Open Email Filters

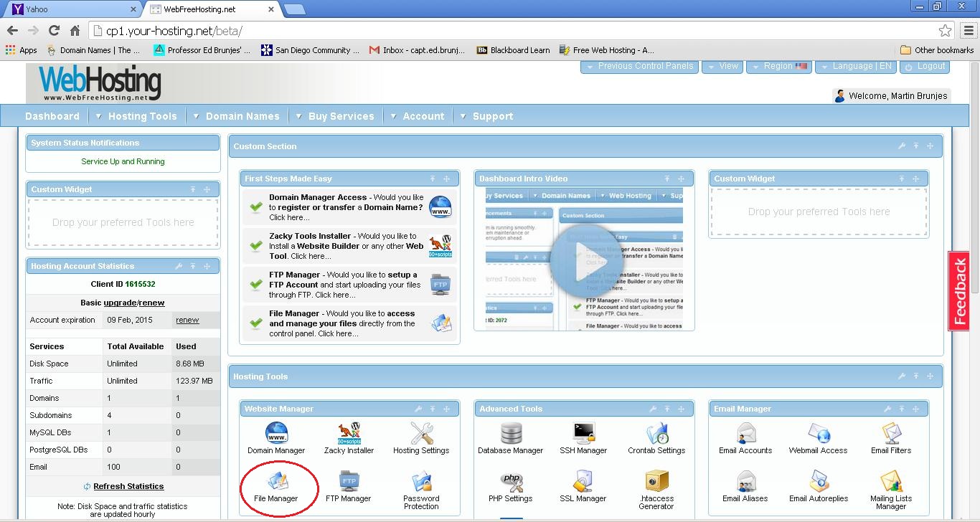click(x=891, y=433)
